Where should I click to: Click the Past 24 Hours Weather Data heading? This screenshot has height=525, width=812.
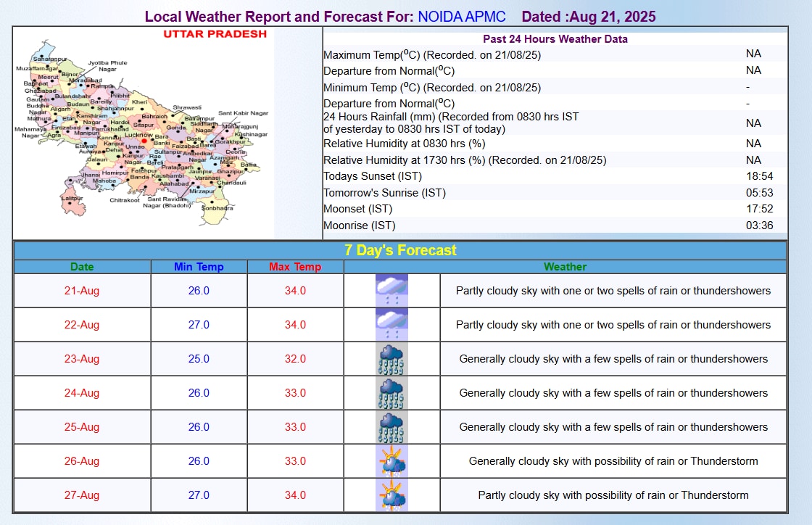click(555, 39)
